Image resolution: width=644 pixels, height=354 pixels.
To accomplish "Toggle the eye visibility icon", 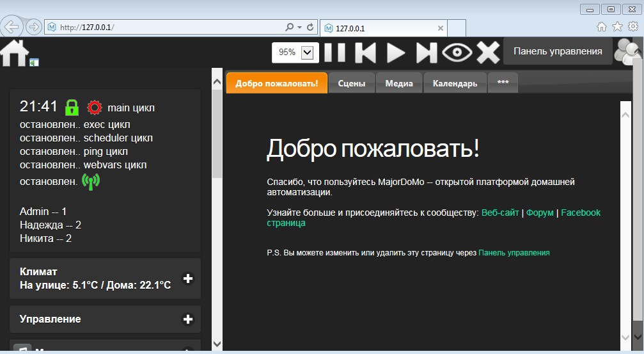I will tap(457, 52).
